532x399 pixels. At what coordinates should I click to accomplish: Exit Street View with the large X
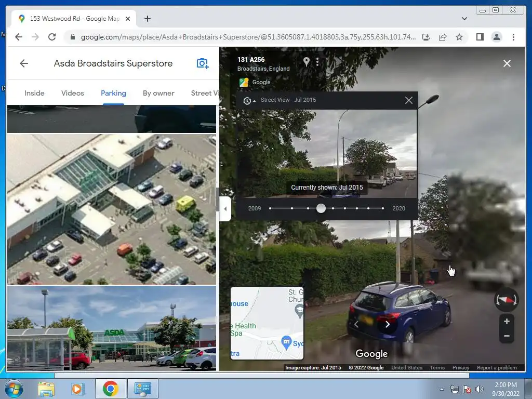point(507,63)
